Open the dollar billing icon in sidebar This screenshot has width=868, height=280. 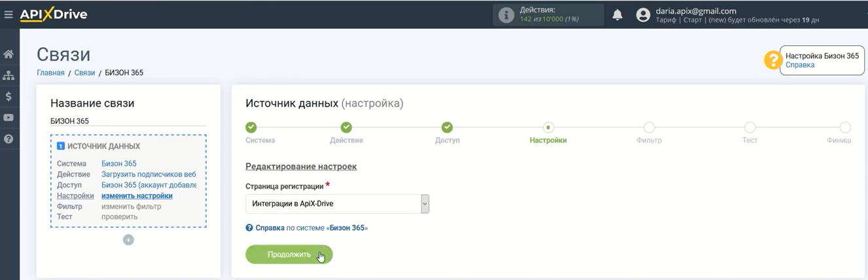click(9, 96)
